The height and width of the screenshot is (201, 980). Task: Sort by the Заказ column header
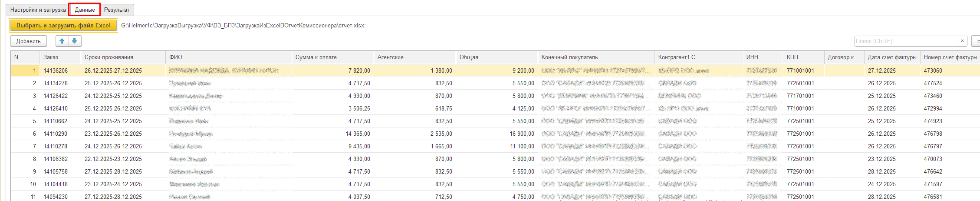(60, 57)
